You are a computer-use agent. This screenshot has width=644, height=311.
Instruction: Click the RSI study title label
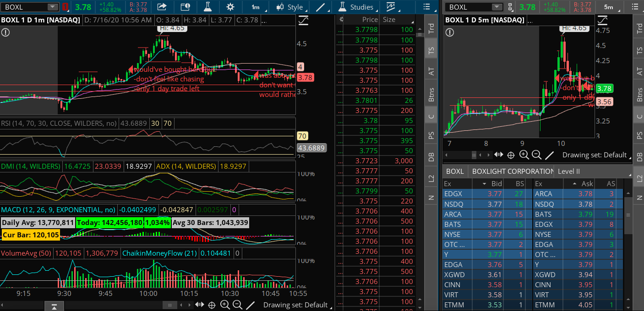pyautogui.click(x=59, y=123)
